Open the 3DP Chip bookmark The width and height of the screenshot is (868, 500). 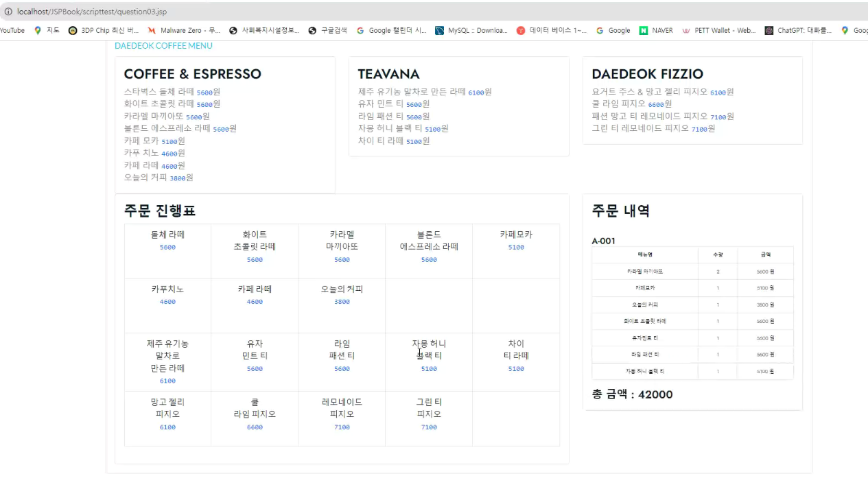pos(104,30)
